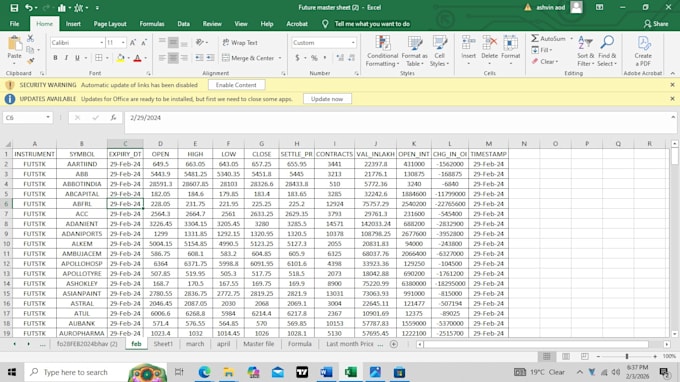Open Format as Table gallery
This screenshot has width=680, height=382.
click(414, 51)
